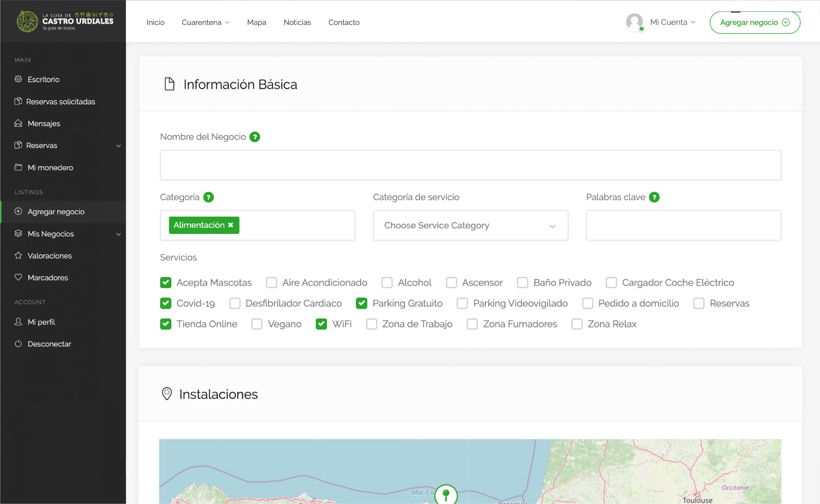Go to the Mapa page
820x504 pixels.
pyautogui.click(x=257, y=22)
